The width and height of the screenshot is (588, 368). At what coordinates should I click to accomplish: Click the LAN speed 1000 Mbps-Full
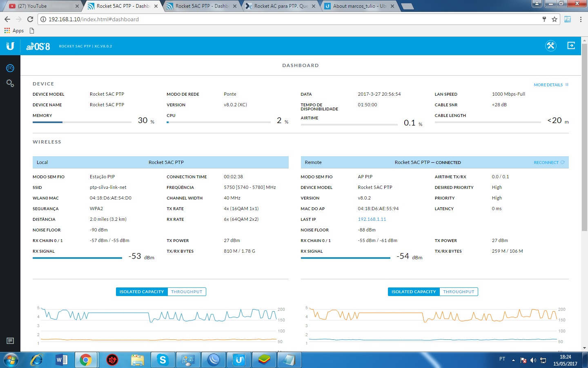click(x=508, y=94)
